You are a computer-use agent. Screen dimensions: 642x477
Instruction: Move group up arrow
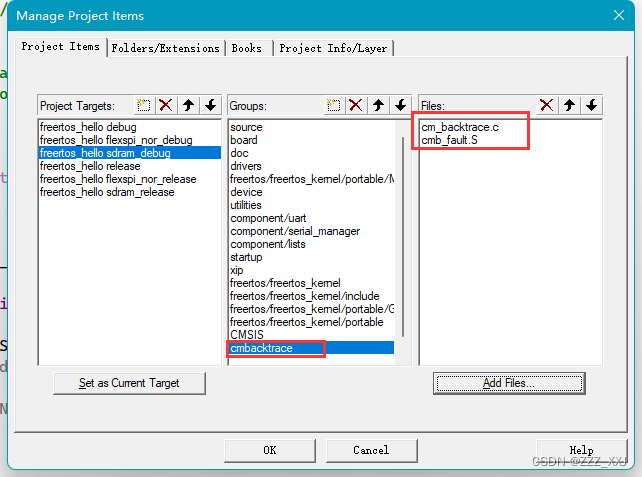tap(378, 106)
